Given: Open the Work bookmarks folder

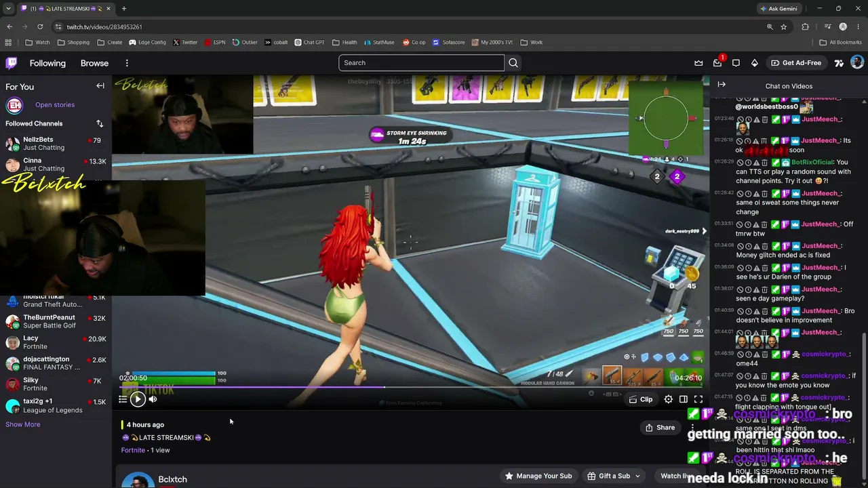Looking at the screenshot, I should pos(532,42).
